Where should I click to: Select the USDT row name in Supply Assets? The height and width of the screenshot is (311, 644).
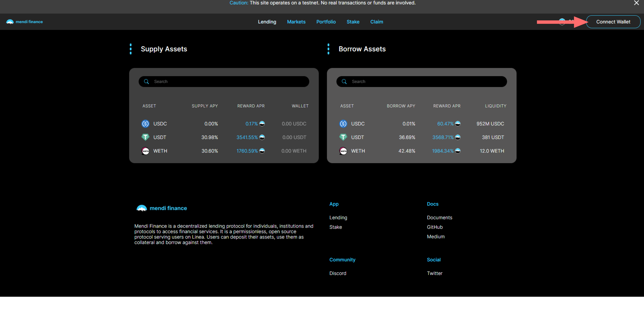(x=160, y=137)
